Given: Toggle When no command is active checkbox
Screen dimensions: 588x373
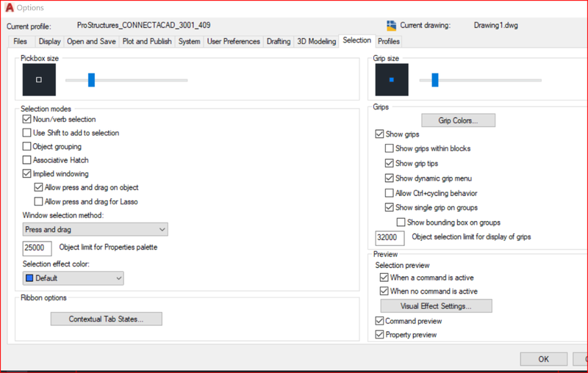Looking at the screenshot, I should [x=384, y=291].
